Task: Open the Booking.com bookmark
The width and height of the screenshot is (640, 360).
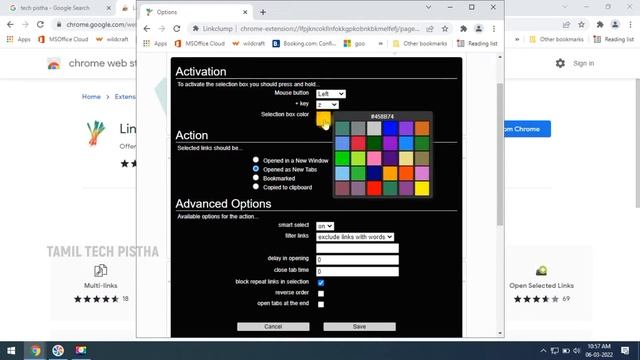Action: click(x=304, y=43)
